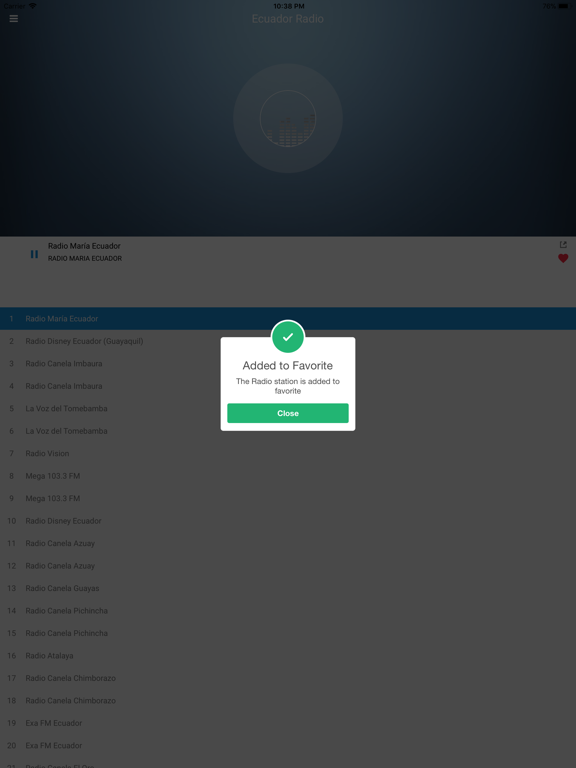Toggle the red heart favorite icon
This screenshot has height=768, width=576.
tap(563, 258)
